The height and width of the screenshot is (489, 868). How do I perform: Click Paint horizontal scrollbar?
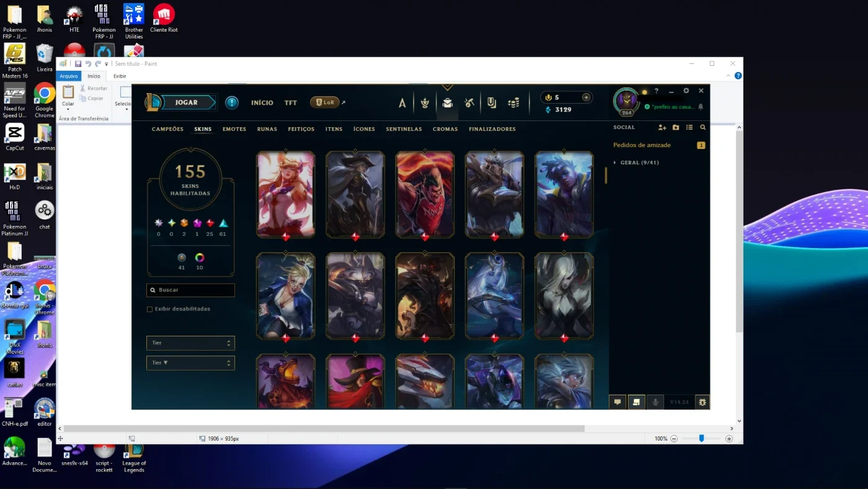(x=324, y=428)
